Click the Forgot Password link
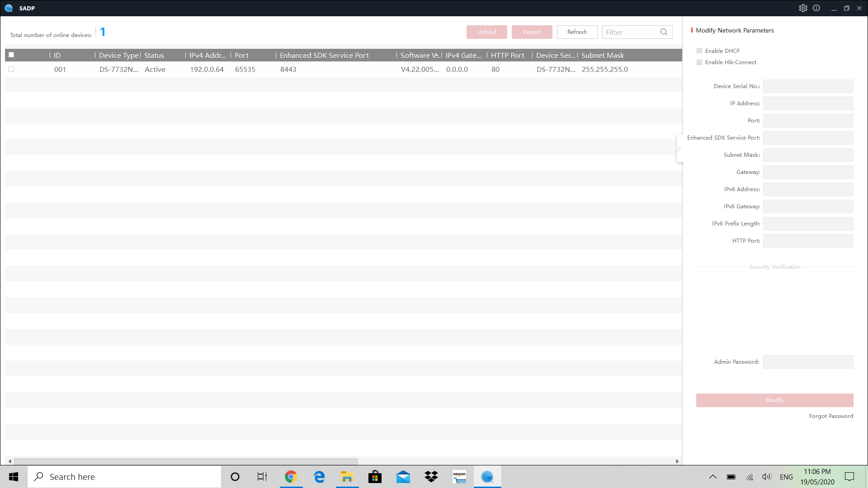This screenshot has width=868, height=488. click(831, 416)
